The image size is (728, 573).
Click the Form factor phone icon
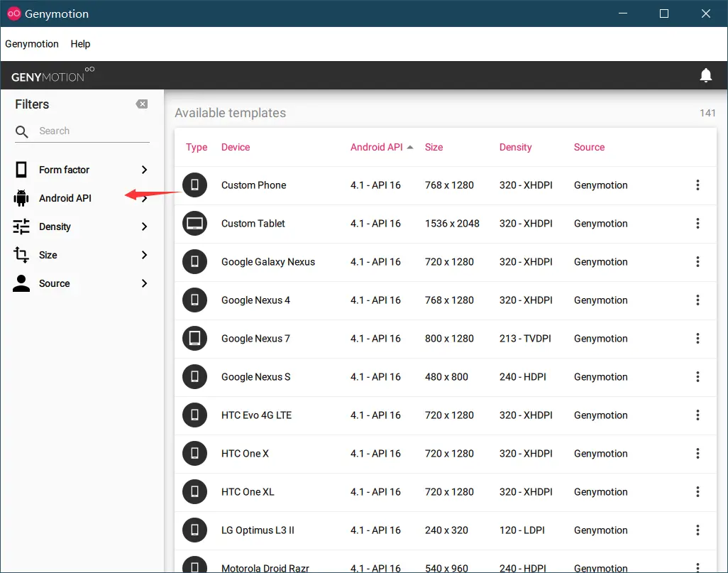[21, 170]
